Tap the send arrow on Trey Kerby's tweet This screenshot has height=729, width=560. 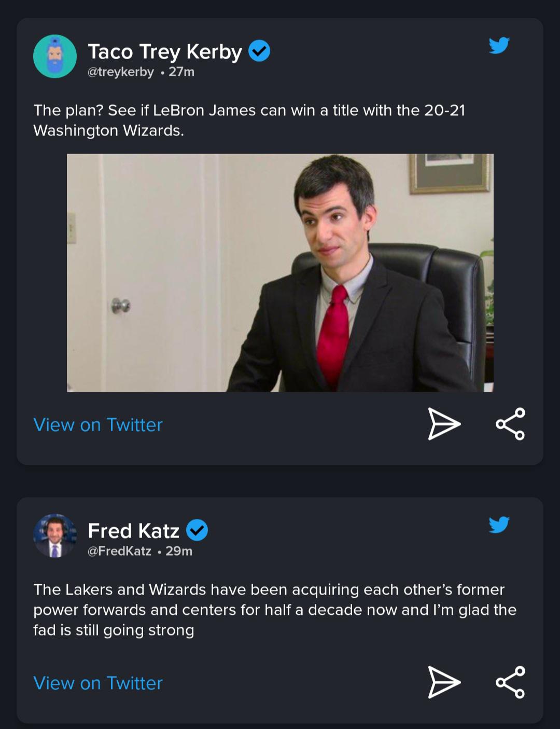point(444,424)
